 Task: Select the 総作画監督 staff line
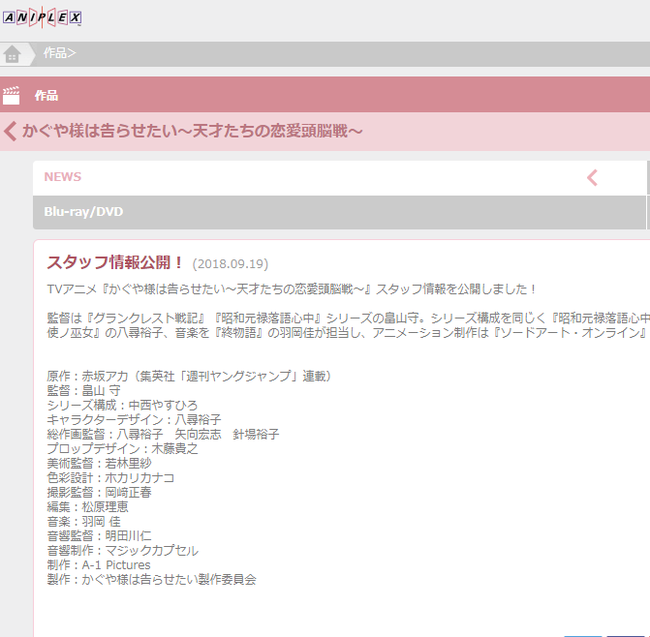point(163,434)
